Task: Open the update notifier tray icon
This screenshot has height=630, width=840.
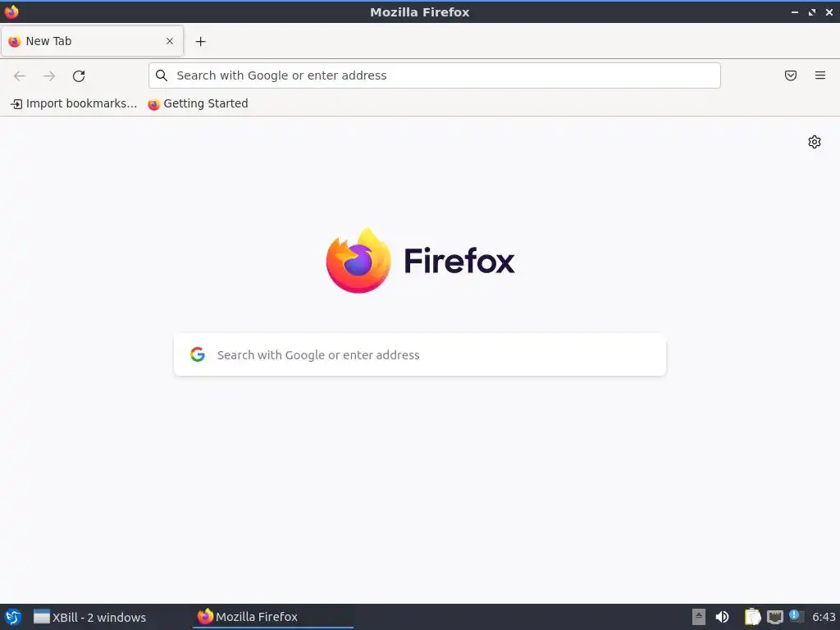Action: click(796, 617)
